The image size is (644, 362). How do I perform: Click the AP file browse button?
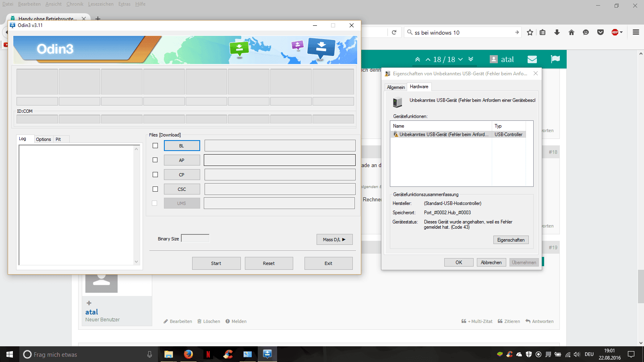pos(182,160)
